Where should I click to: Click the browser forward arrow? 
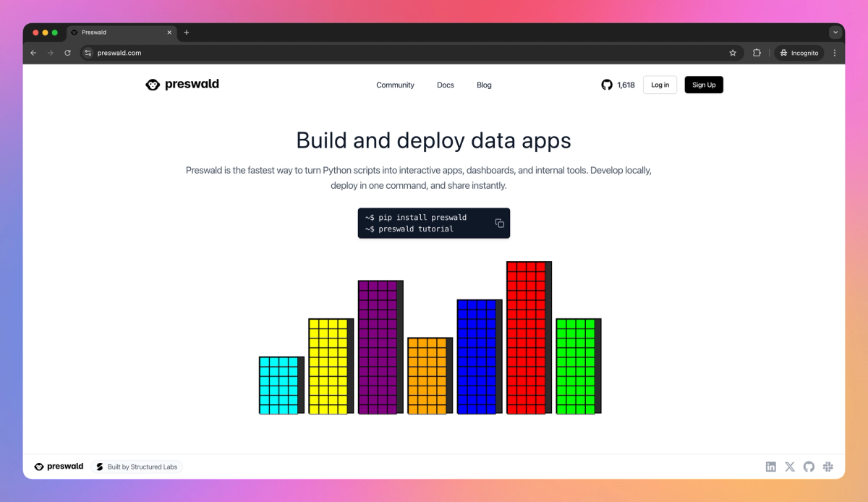point(51,53)
